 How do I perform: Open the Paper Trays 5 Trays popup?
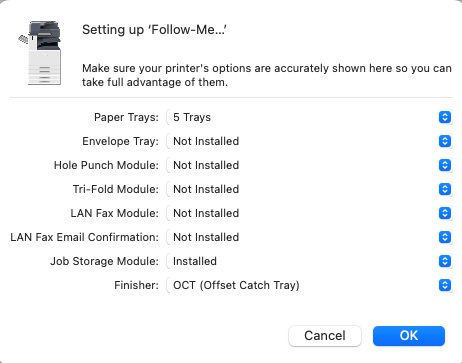309,117
